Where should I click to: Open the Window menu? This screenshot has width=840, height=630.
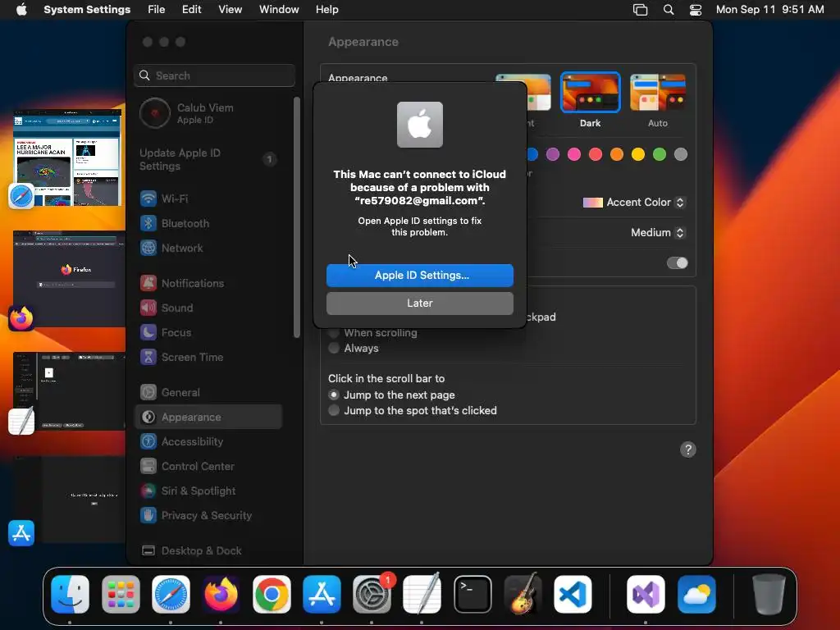279,10
